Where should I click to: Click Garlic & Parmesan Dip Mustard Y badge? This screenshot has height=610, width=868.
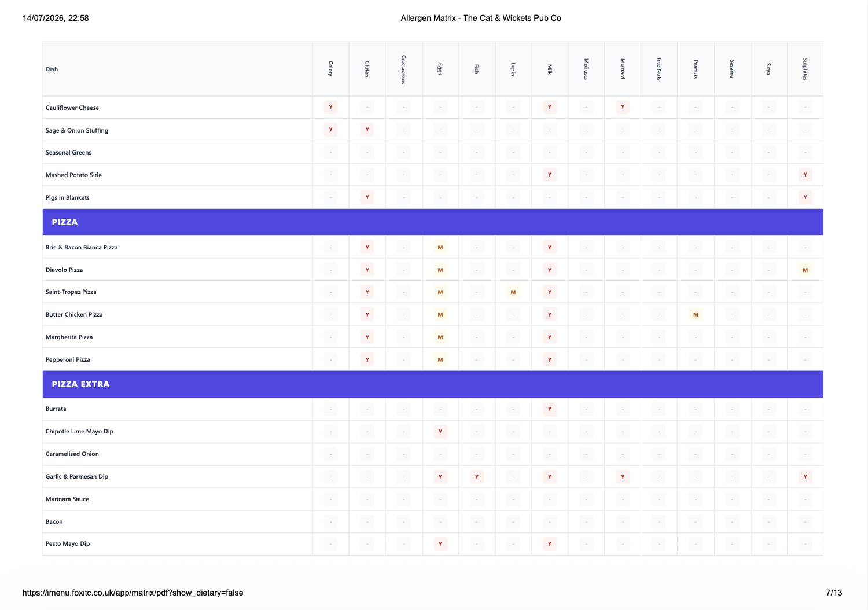pyautogui.click(x=623, y=476)
